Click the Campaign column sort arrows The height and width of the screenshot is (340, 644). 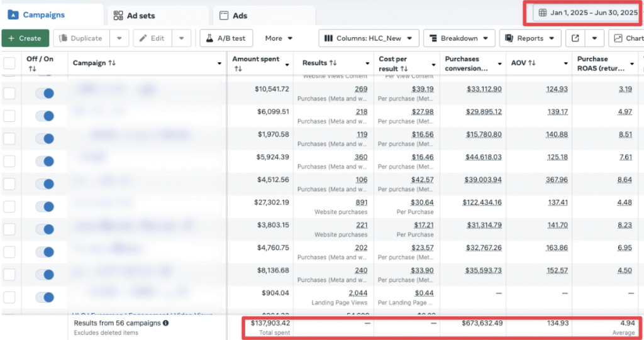click(112, 63)
